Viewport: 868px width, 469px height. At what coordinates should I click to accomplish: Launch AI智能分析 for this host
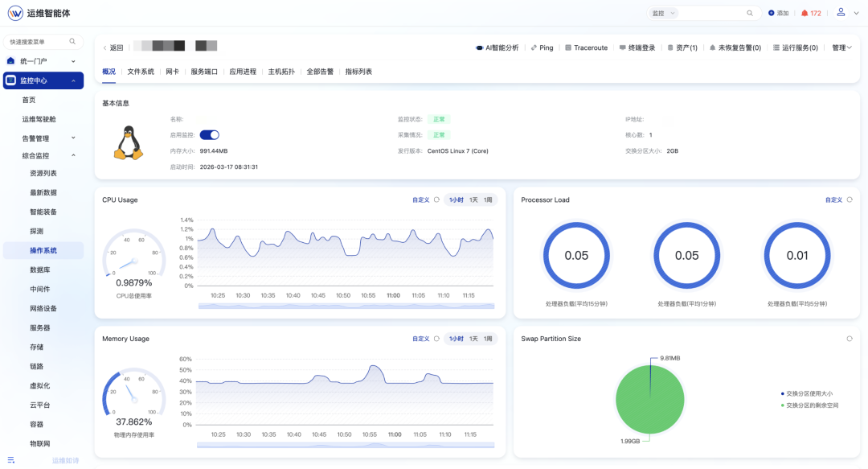[497, 47]
